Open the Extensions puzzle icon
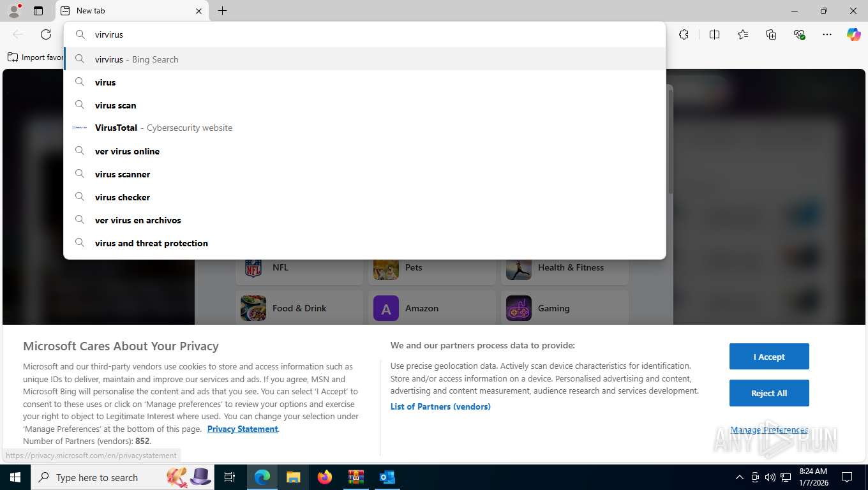Image resolution: width=868 pixels, height=490 pixels. [684, 34]
